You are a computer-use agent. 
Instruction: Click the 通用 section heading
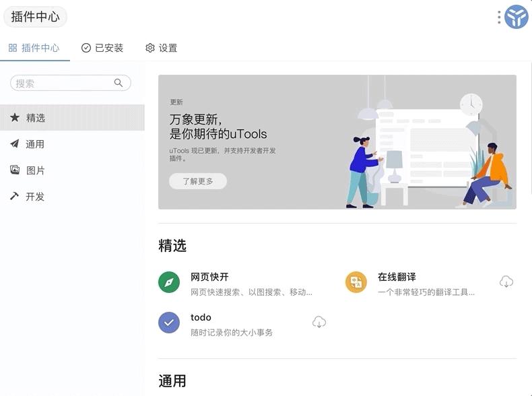click(x=172, y=381)
